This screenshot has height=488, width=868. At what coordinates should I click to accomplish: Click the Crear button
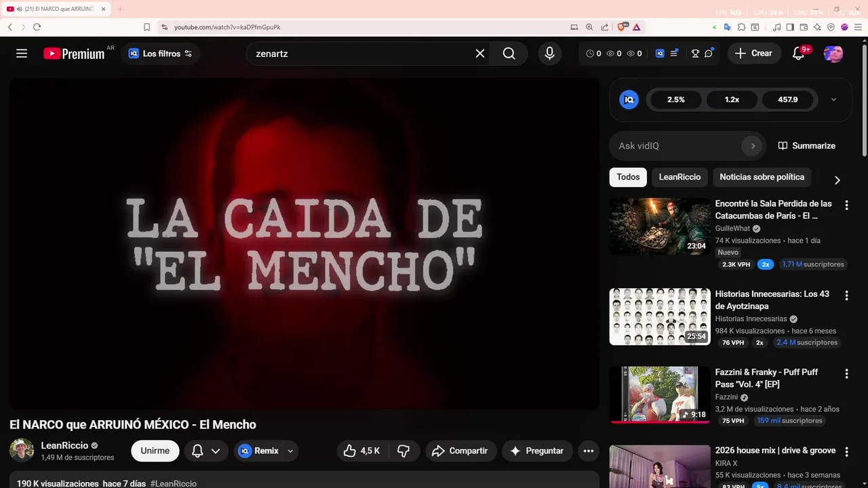click(x=753, y=54)
